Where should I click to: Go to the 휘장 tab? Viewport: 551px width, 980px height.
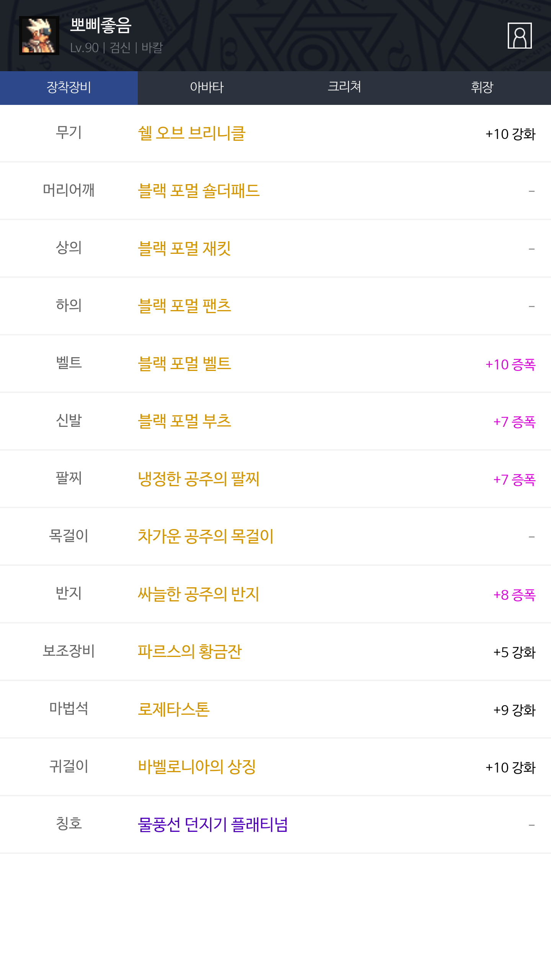tap(482, 88)
